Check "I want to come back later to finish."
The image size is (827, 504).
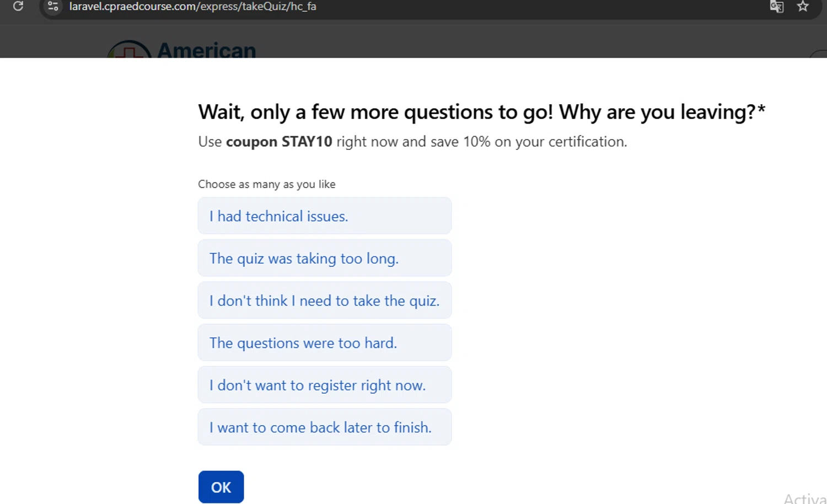pos(324,427)
